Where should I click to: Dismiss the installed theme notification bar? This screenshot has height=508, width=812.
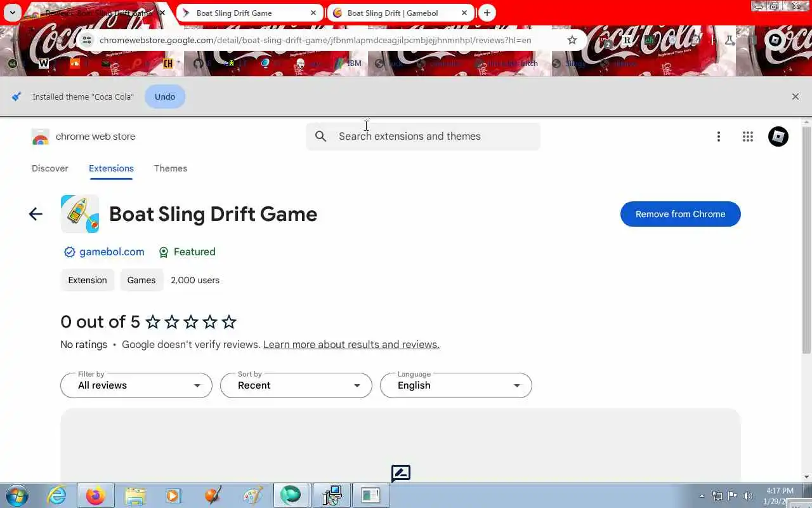point(796,97)
